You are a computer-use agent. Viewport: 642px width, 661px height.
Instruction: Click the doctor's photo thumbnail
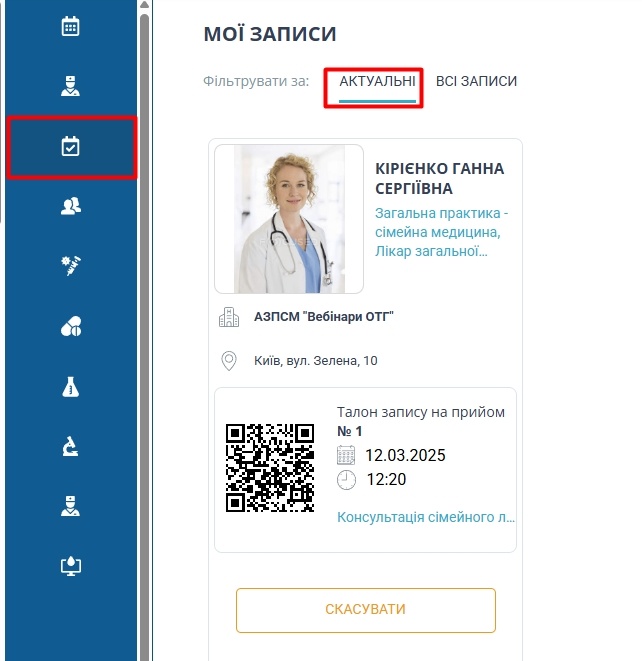[289, 219]
